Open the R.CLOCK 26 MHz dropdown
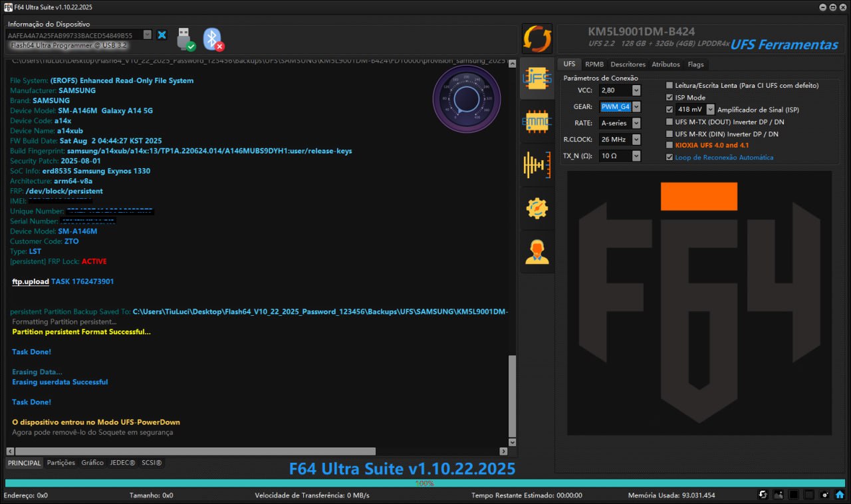Viewport: 851px width, 504px height. click(636, 139)
